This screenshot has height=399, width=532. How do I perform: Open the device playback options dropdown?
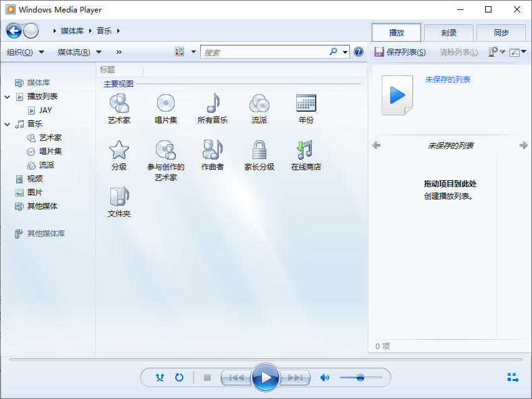click(x=496, y=52)
